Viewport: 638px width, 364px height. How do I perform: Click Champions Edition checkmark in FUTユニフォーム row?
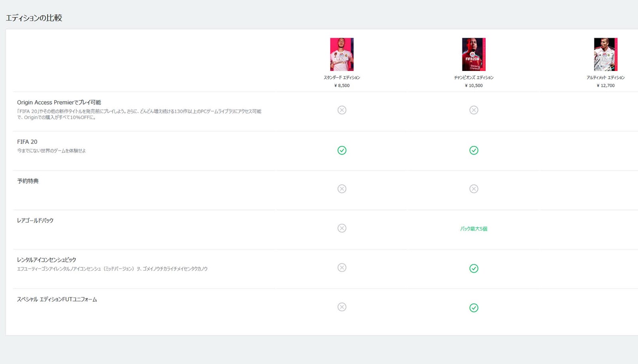474,308
